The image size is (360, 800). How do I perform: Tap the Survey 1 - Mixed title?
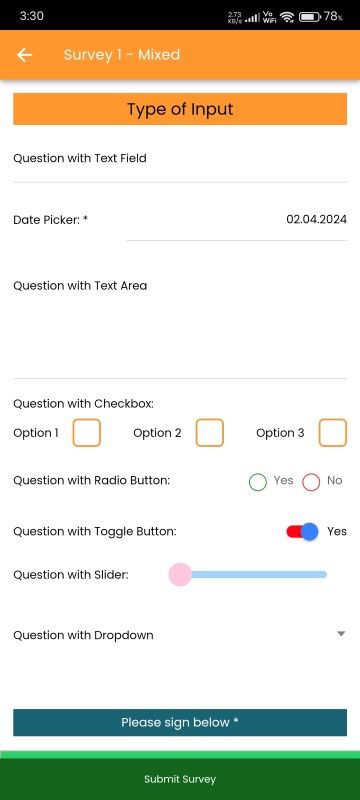122,55
